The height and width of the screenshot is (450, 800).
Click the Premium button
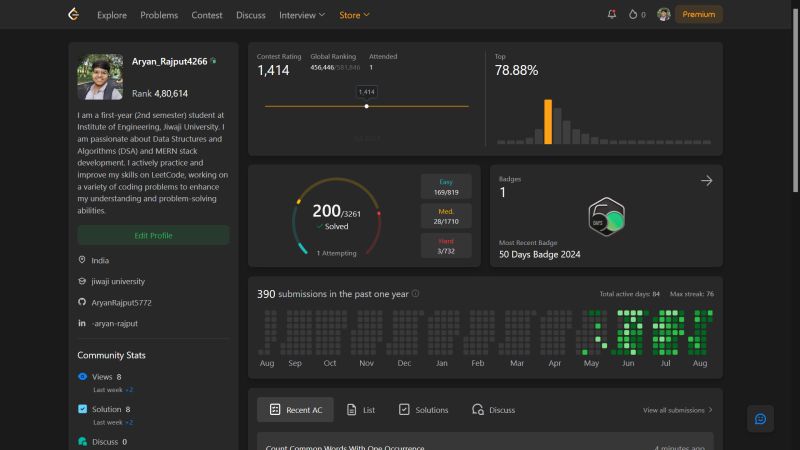pyautogui.click(x=698, y=14)
